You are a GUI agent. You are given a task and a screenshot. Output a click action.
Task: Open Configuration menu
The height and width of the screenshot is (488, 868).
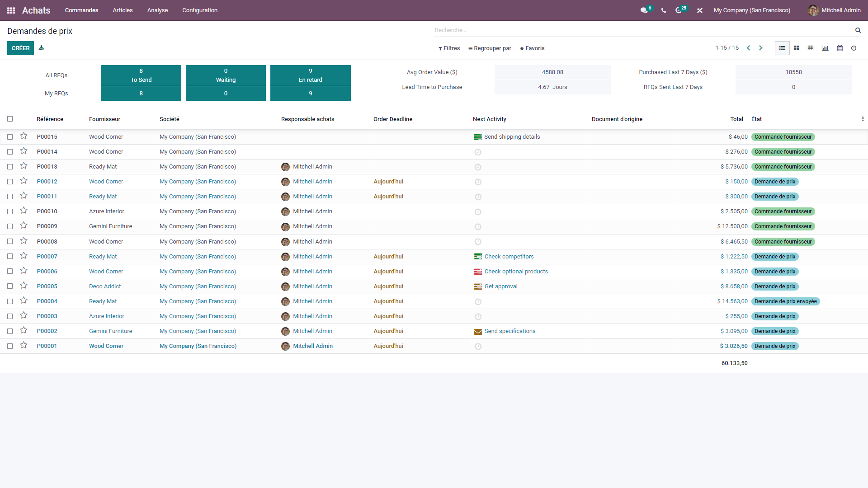click(200, 10)
